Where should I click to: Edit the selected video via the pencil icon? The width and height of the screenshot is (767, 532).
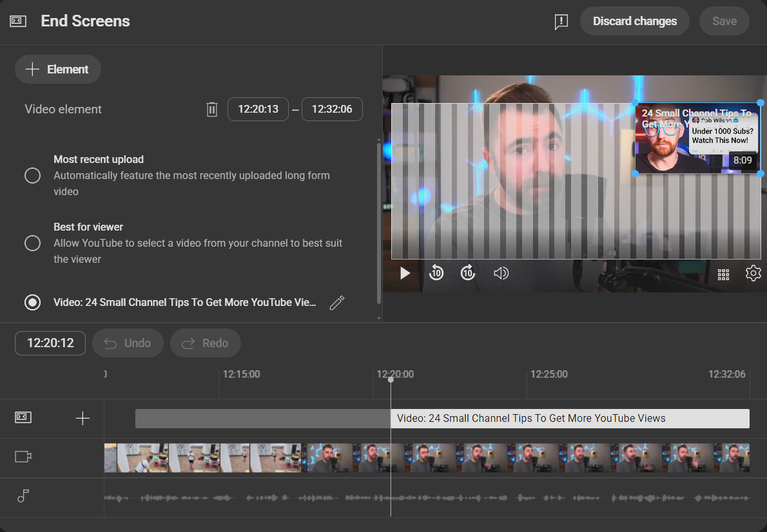336,302
